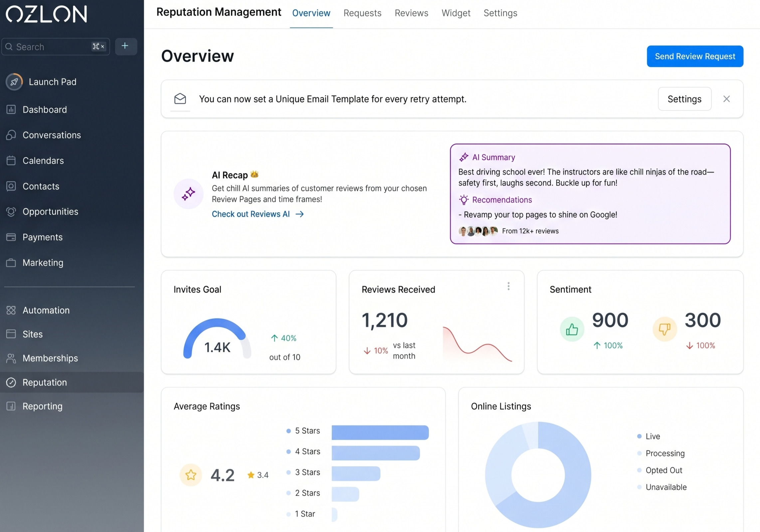Click Settings button in banner
Image resolution: width=760 pixels, height=532 pixels.
(x=684, y=99)
